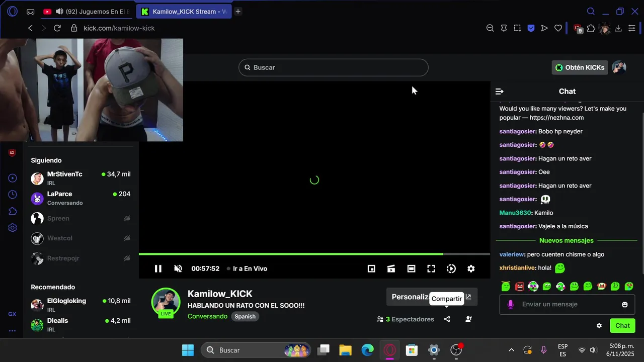Image resolution: width=644 pixels, height=362 pixels.
Task: Click the 3 Espectadores viewer count
Action: (406, 319)
